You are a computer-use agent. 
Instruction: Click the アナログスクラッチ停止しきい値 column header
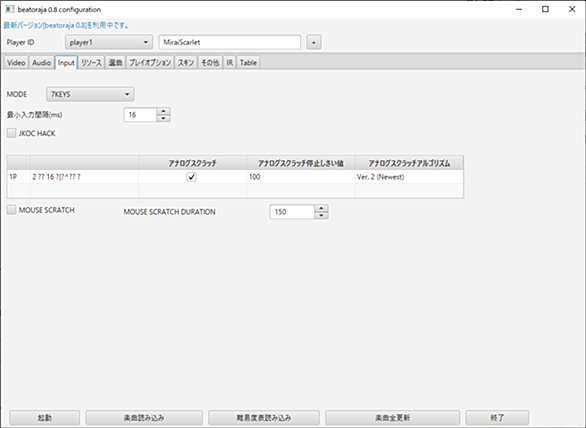(x=301, y=163)
